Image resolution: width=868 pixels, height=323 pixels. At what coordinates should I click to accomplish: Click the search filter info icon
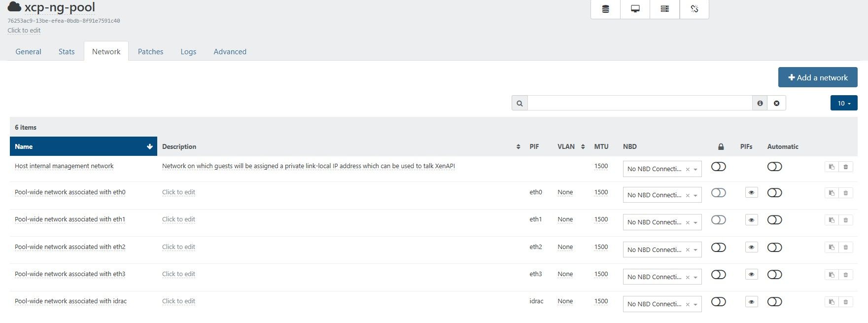click(760, 103)
